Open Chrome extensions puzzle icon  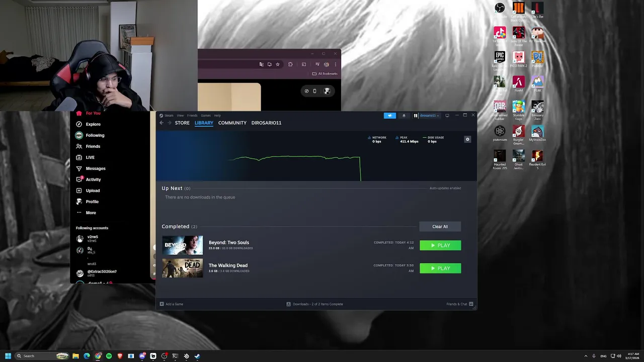tap(290, 64)
